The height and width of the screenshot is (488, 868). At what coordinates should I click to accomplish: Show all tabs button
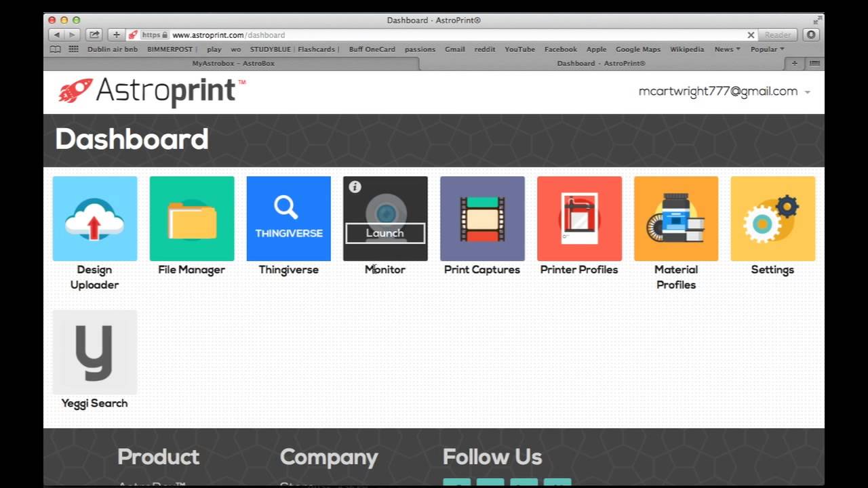point(814,63)
